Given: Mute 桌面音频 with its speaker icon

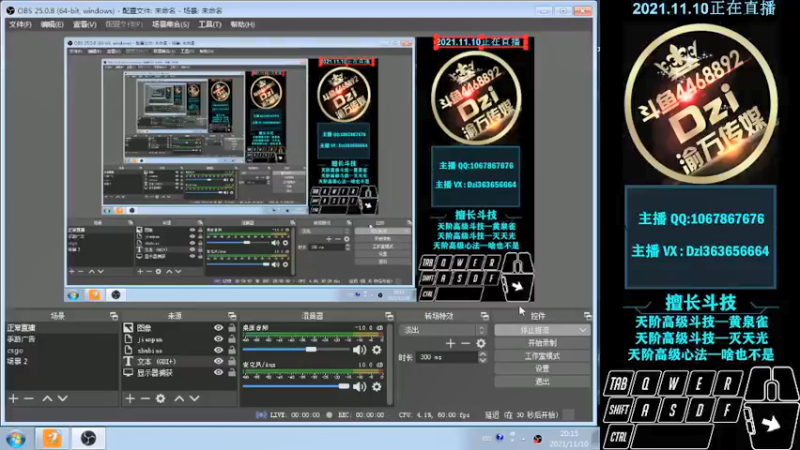Looking at the screenshot, I should (x=360, y=350).
